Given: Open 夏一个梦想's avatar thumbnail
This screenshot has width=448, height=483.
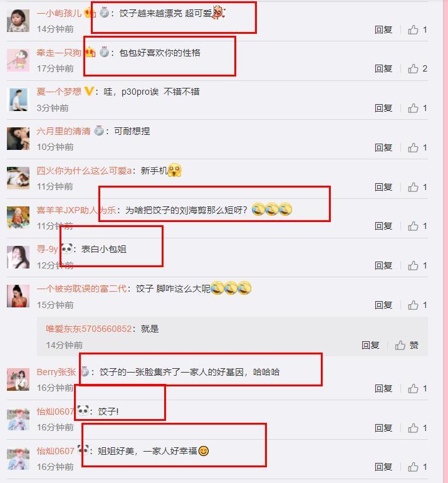Looking at the screenshot, I should 18,100.
